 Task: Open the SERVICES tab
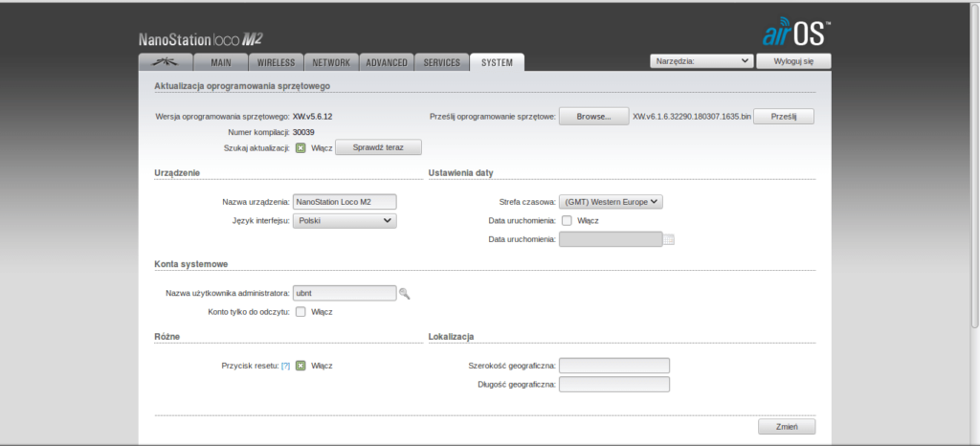pyautogui.click(x=441, y=63)
